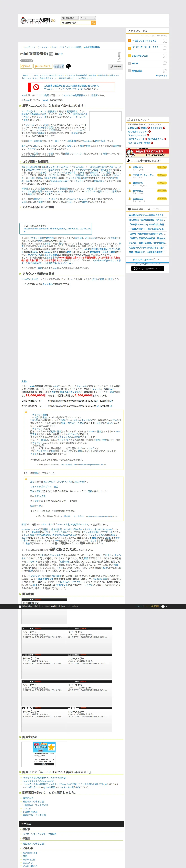Screen dimensions: 186x868
Task: Open trending word ヘそ出しウェンディちゃん
Action: click(x=144, y=41)
